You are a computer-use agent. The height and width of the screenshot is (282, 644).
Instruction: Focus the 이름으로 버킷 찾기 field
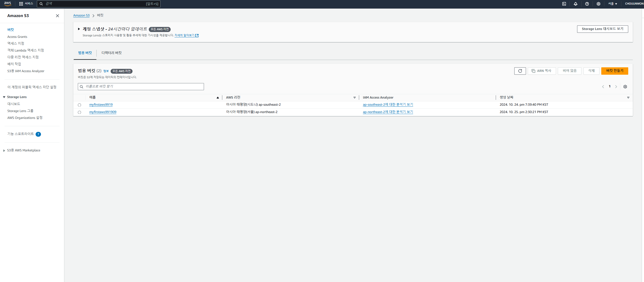click(x=141, y=87)
